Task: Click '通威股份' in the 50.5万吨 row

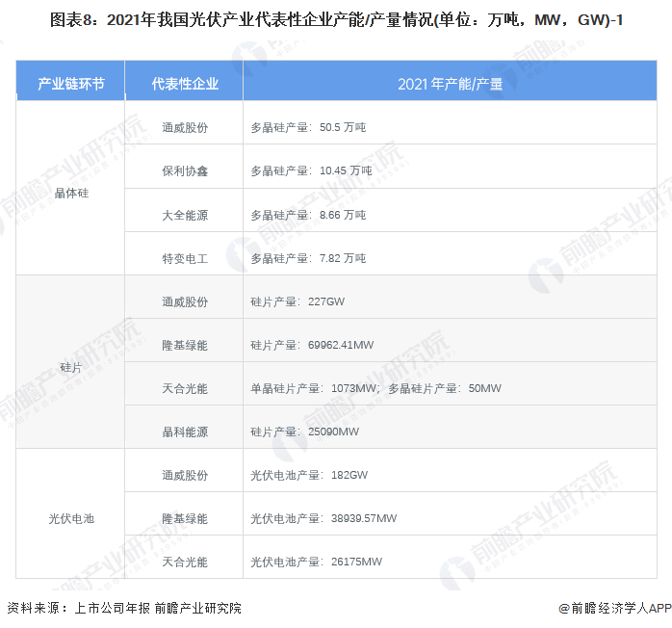Action: (185, 128)
